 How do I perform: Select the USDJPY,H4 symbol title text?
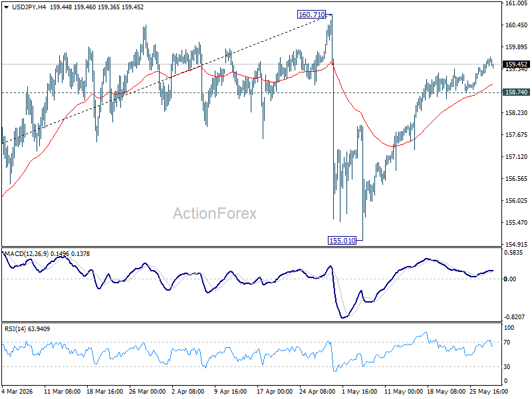tap(29, 7)
